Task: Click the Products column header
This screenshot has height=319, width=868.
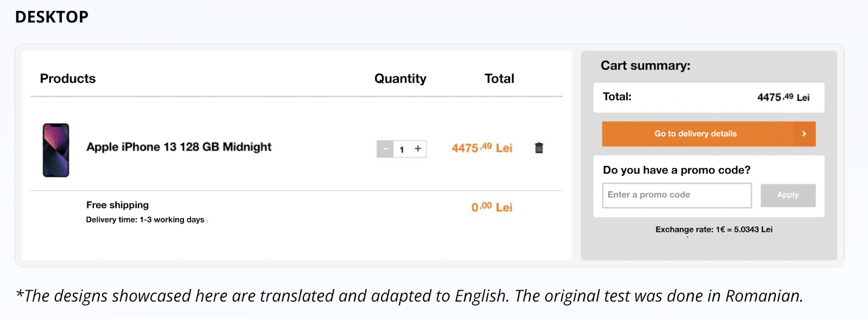Action: (68, 79)
